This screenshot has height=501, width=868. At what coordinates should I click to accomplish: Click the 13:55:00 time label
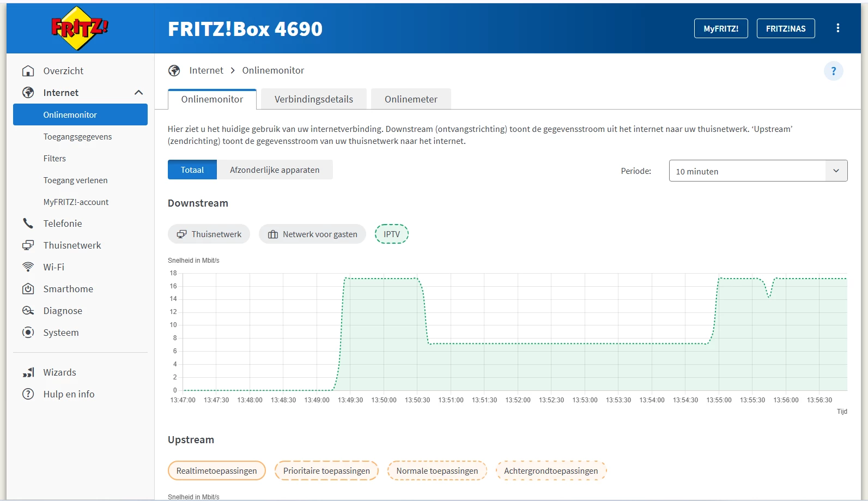pos(719,400)
